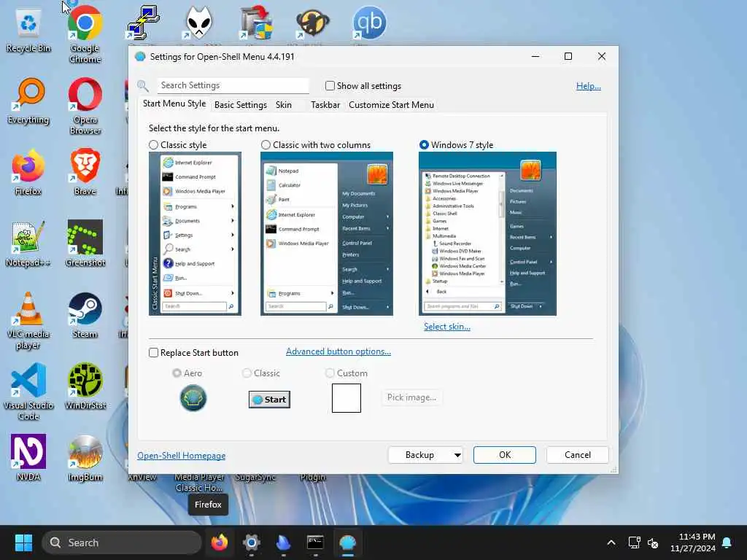Click the network icon in system tray
Screen dimensions: 747x560
click(x=634, y=542)
